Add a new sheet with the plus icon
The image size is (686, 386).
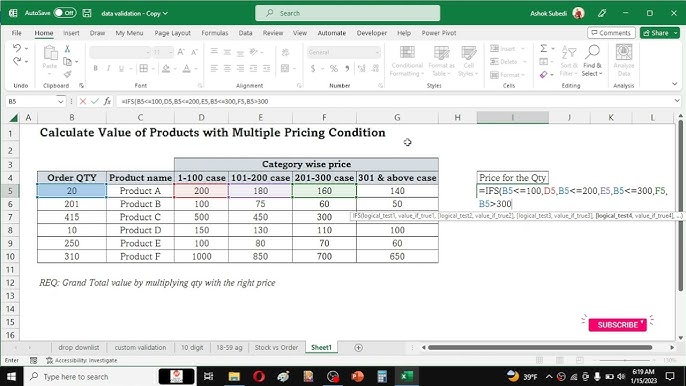[x=358, y=347]
